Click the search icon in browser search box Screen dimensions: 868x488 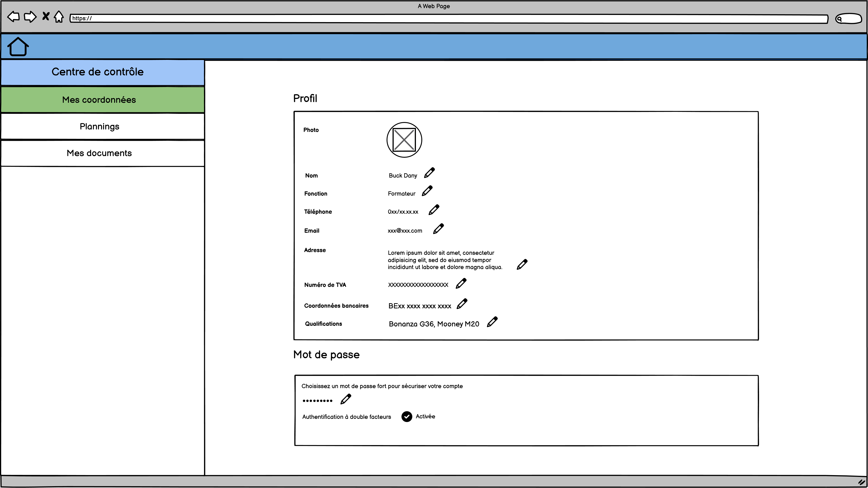[x=839, y=19]
